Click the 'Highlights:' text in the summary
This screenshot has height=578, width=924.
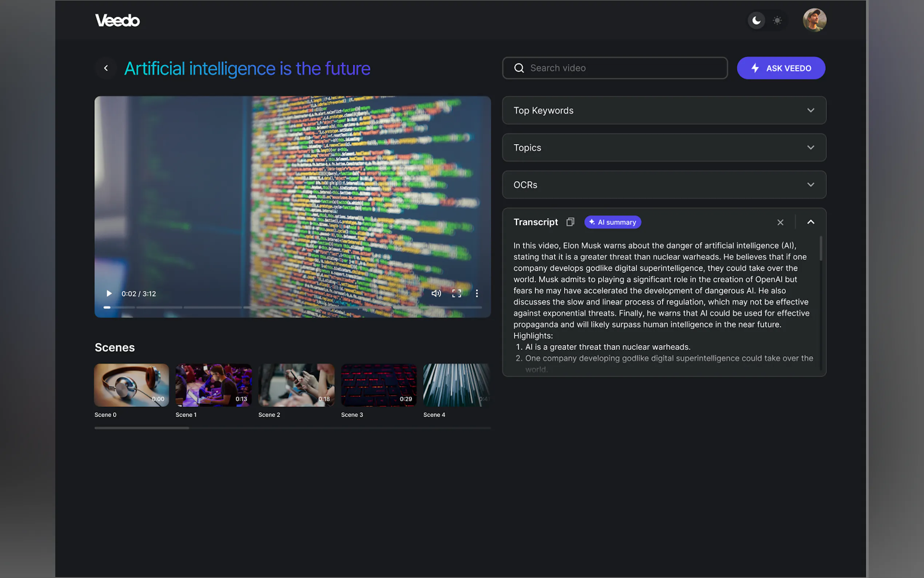click(533, 336)
